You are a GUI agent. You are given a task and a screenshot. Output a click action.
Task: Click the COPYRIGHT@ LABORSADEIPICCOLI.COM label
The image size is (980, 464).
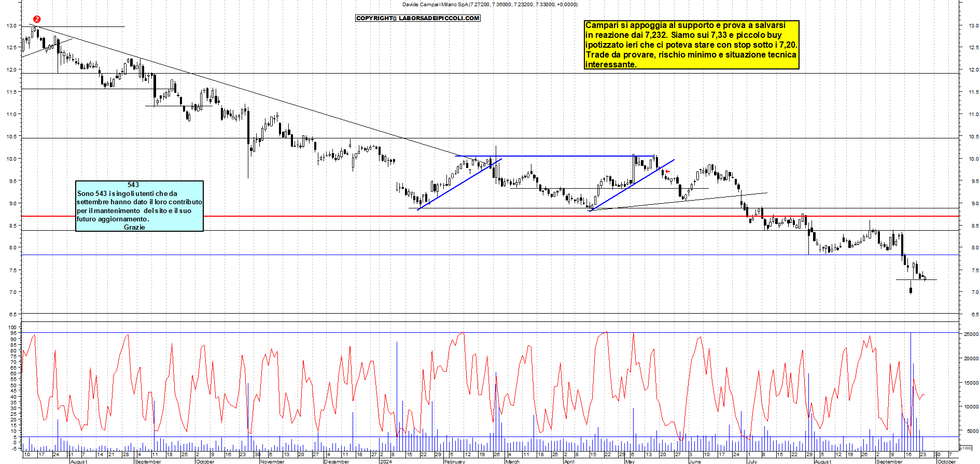[418, 18]
